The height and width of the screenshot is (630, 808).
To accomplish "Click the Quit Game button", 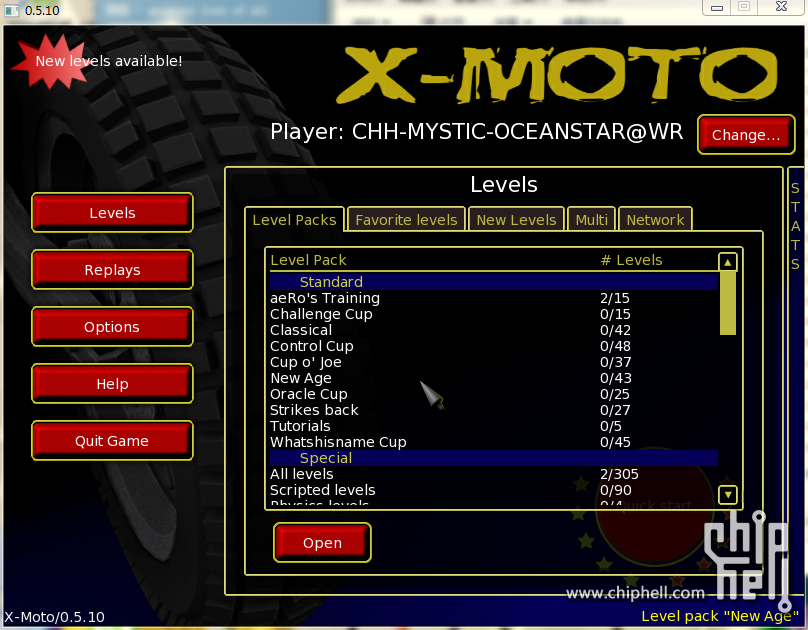I will (112, 441).
